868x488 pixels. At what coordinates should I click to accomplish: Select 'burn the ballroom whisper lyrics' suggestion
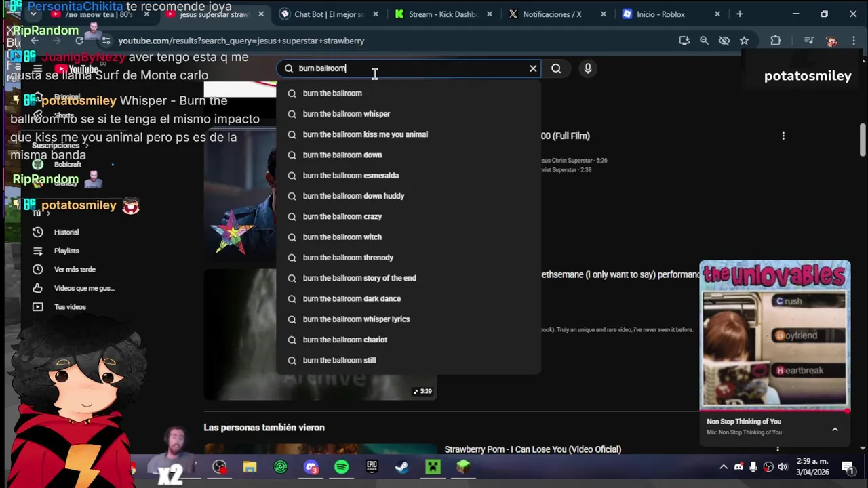coord(408,319)
